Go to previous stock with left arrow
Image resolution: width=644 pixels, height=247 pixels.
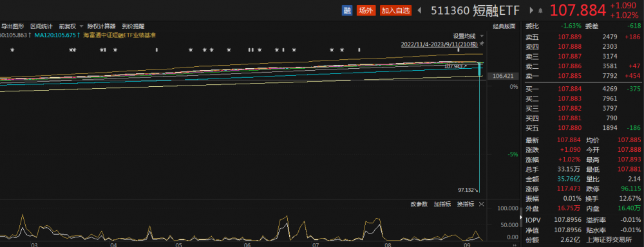click(419, 11)
